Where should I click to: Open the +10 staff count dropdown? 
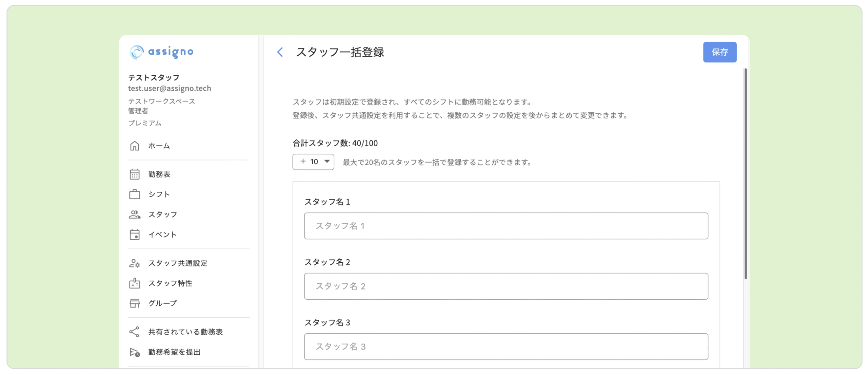point(313,162)
